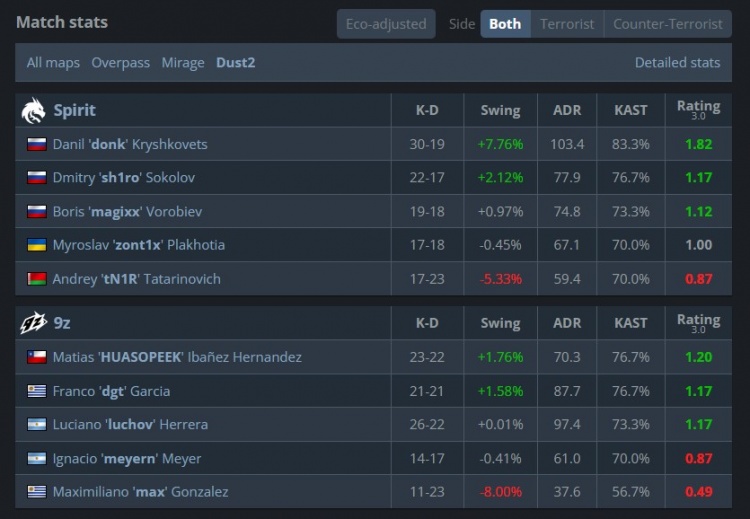Image resolution: width=750 pixels, height=519 pixels.
Task: Toggle the Eco-adjusted stats button
Action: [386, 24]
